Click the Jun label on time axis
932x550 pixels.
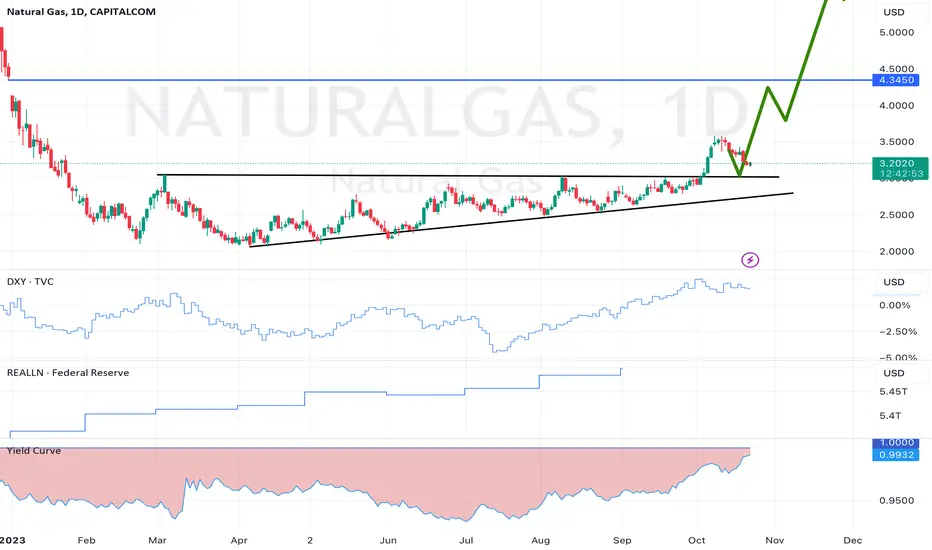point(388,540)
